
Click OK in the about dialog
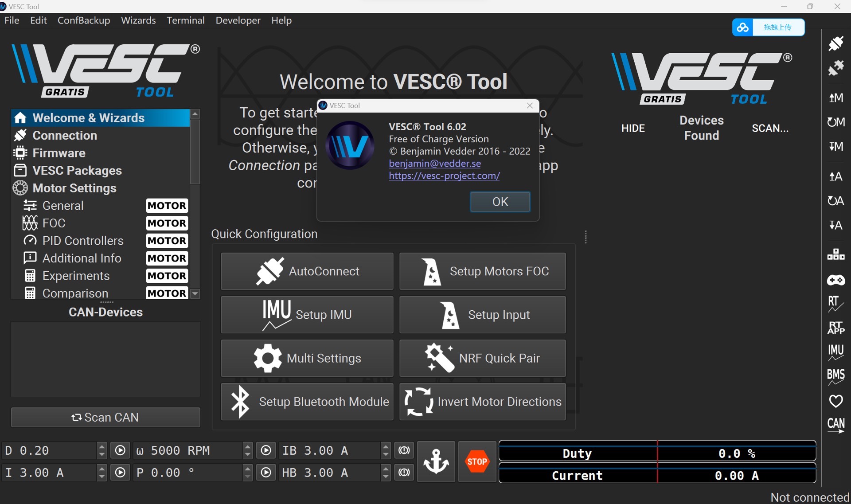click(500, 202)
